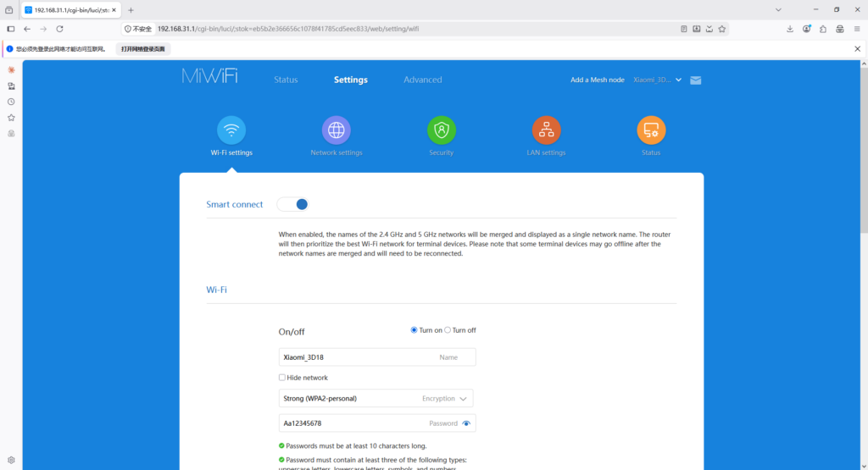
Task: Click Add a Mesh node
Action: tap(598, 80)
